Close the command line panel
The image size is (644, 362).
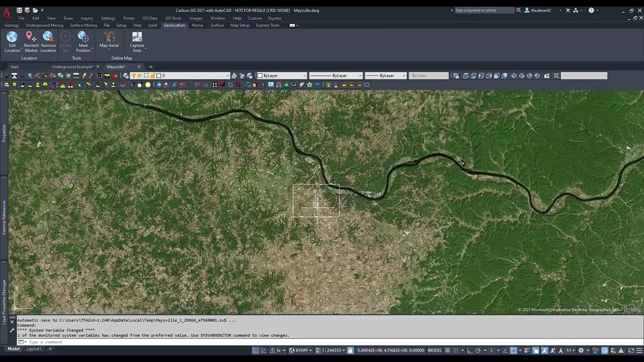(x=12, y=321)
